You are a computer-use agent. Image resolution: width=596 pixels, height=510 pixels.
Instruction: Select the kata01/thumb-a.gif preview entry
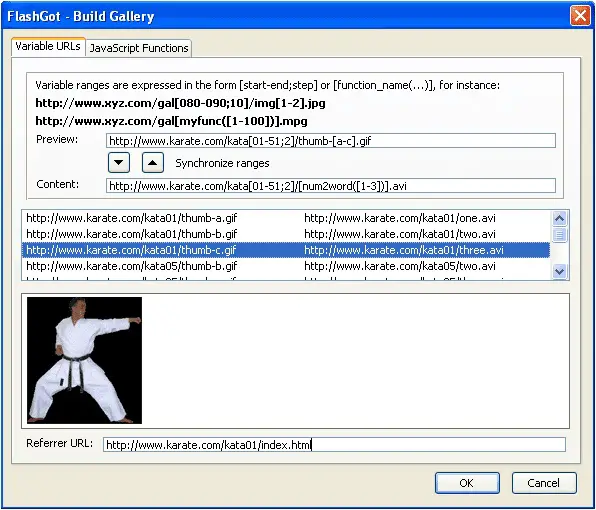tap(132, 218)
